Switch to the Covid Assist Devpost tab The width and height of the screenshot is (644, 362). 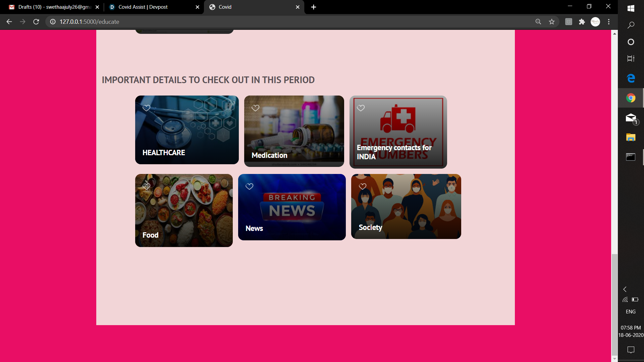click(148, 7)
